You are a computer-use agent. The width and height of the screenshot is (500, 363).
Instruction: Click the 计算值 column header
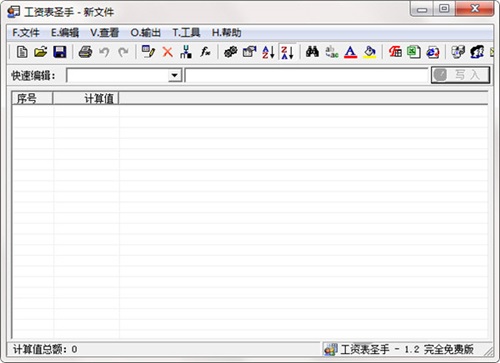point(86,98)
